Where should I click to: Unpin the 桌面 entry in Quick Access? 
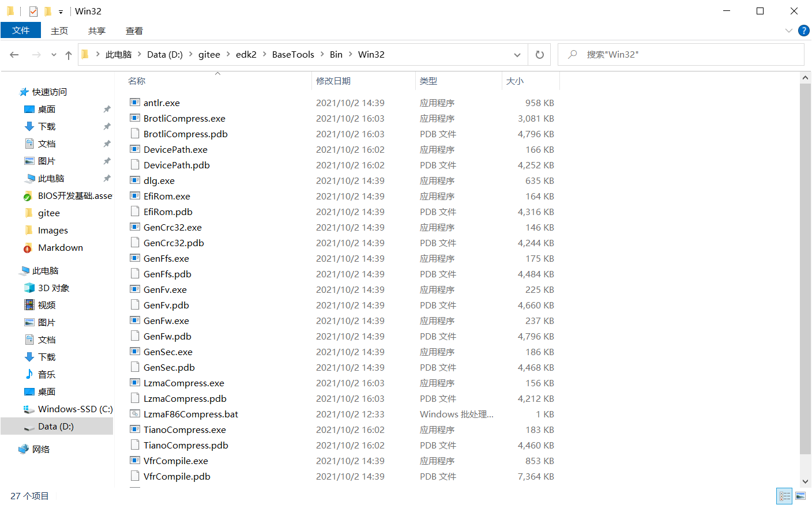[106, 109]
